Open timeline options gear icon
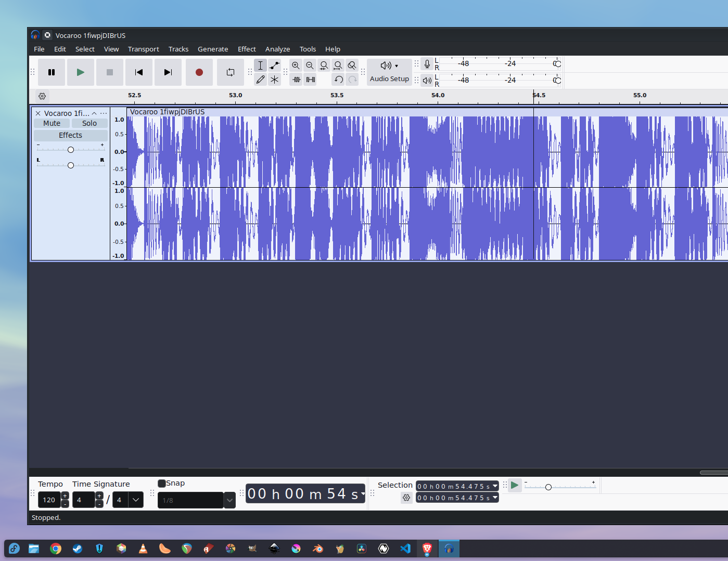 click(x=42, y=96)
